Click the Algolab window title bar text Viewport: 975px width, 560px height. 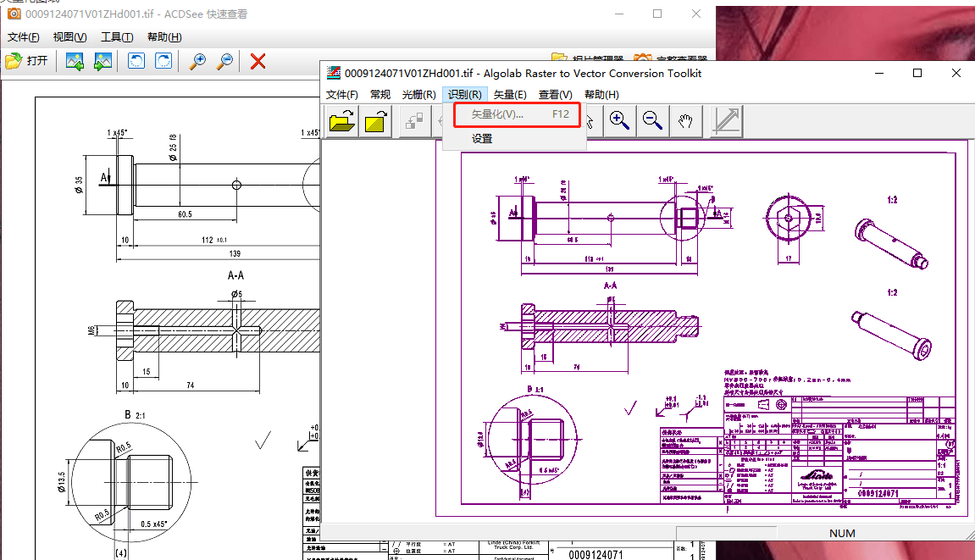tap(523, 74)
